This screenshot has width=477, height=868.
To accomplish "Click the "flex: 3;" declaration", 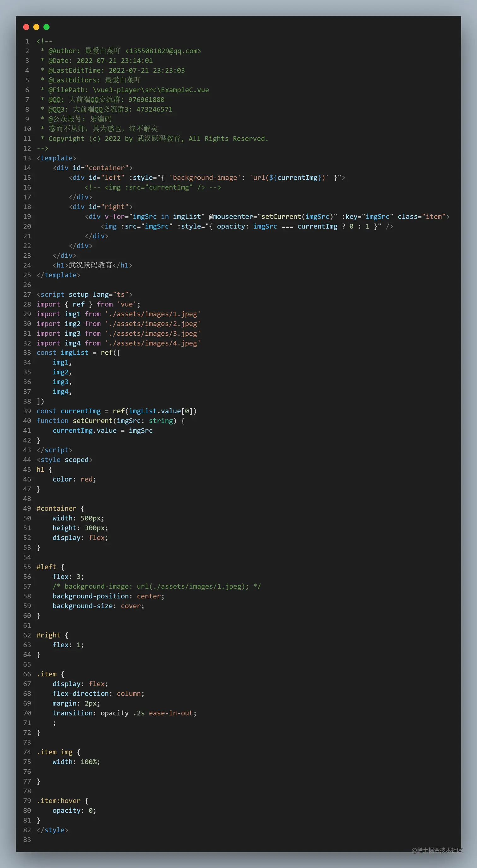I will pyautogui.click(x=68, y=577).
